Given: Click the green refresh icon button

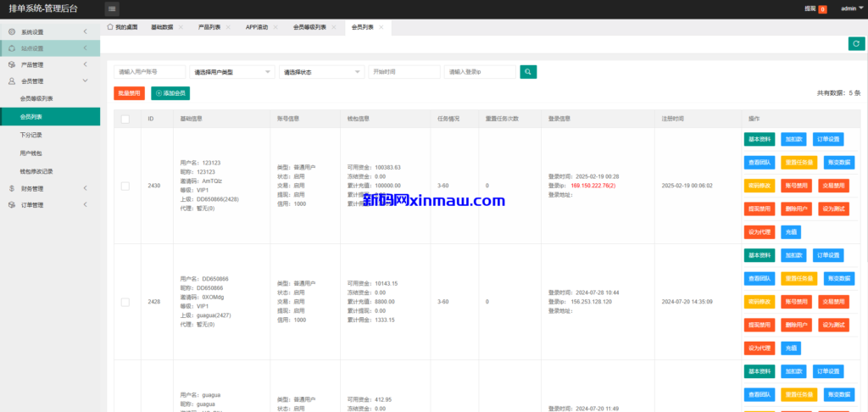Looking at the screenshot, I should [x=856, y=44].
